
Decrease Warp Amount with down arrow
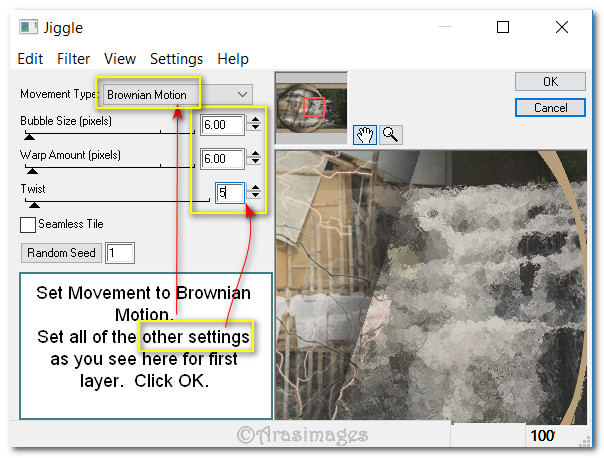pos(255,163)
